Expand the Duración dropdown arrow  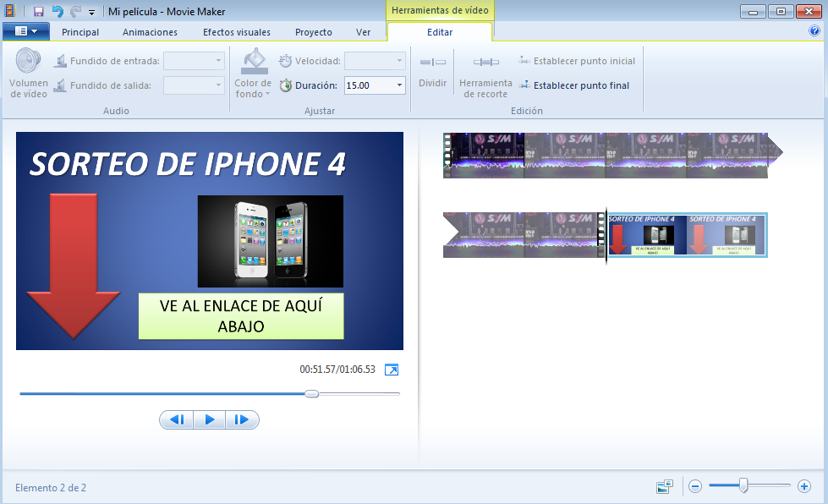(x=399, y=85)
